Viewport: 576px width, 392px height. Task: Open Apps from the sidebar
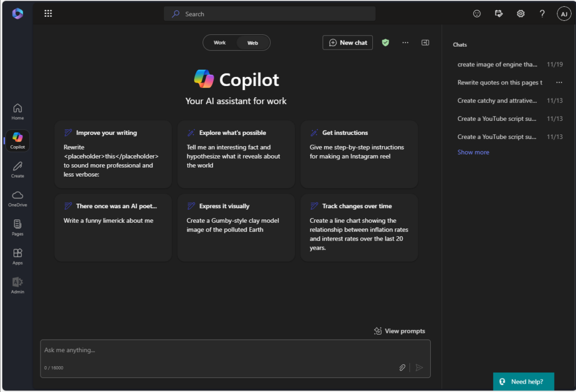pyautogui.click(x=17, y=257)
